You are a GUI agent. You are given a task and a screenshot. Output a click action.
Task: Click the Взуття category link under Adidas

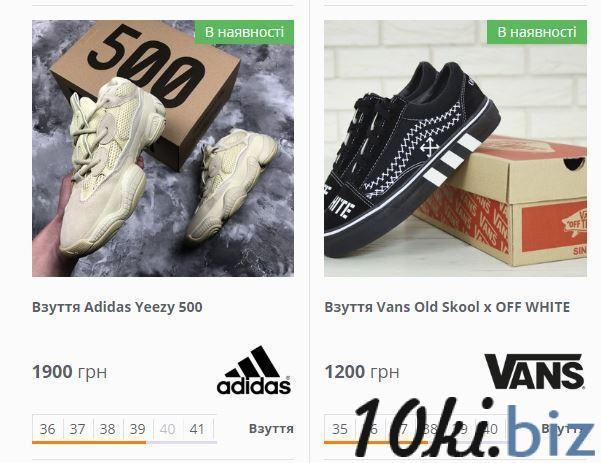[271, 428]
